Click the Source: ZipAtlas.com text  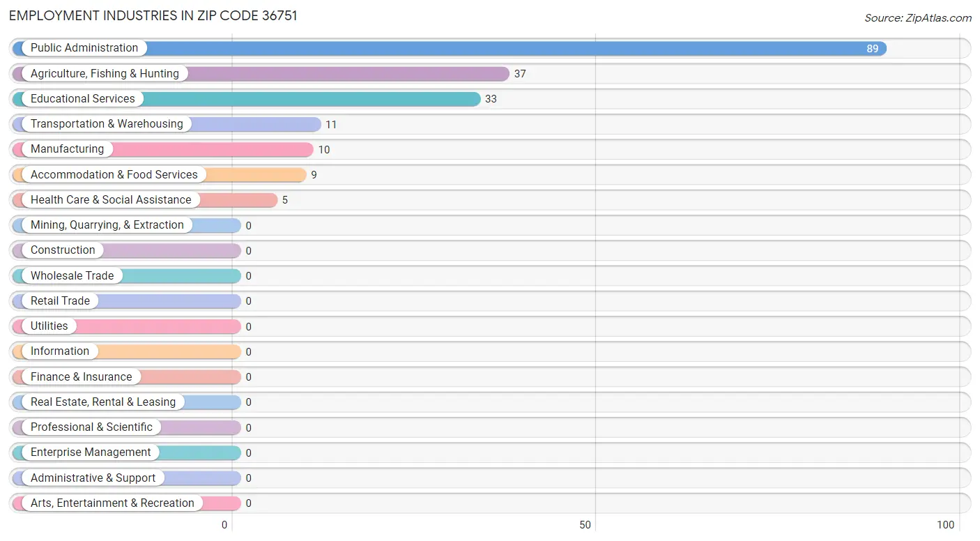tap(918, 18)
